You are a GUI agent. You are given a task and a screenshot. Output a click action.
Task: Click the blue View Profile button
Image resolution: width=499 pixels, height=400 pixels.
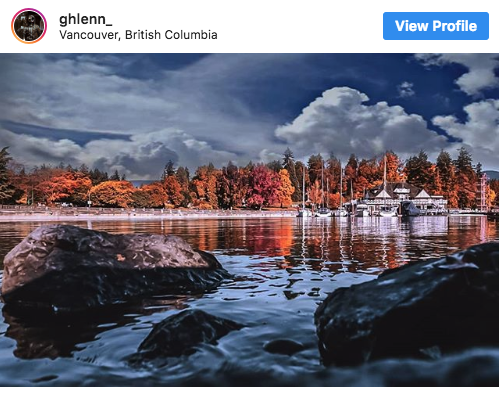(x=436, y=26)
